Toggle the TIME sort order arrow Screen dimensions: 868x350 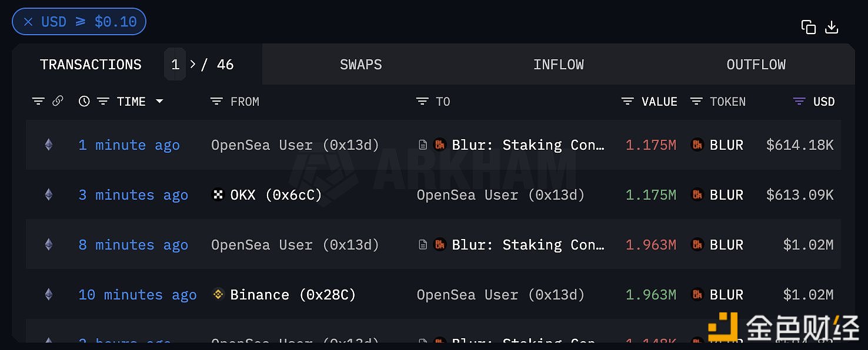click(159, 102)
